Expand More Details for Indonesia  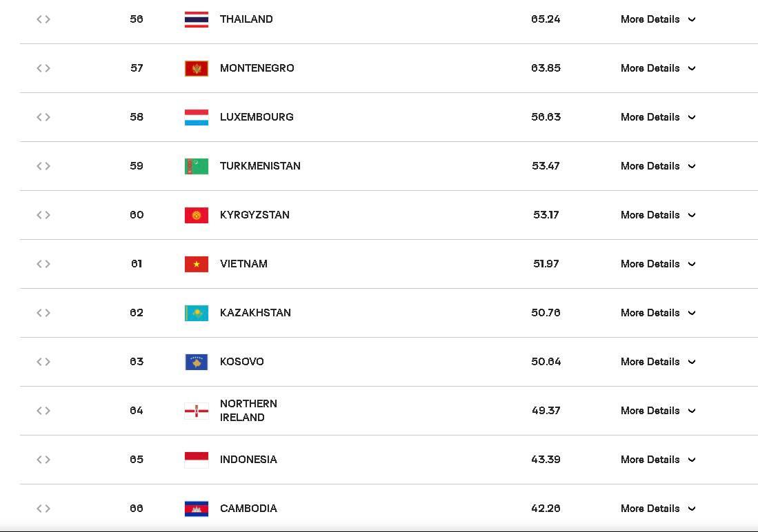[x=658, y=460]
